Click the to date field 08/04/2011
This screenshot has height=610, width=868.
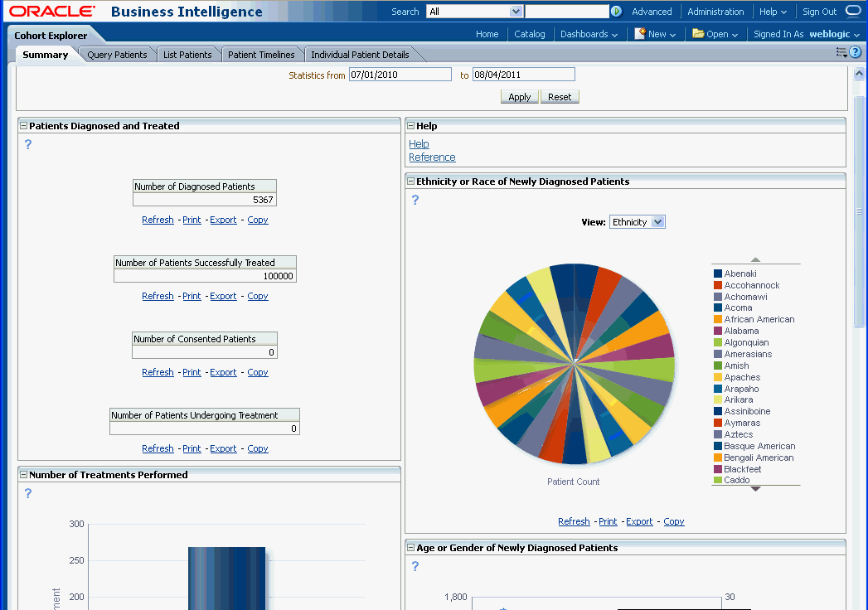(524, 75)
